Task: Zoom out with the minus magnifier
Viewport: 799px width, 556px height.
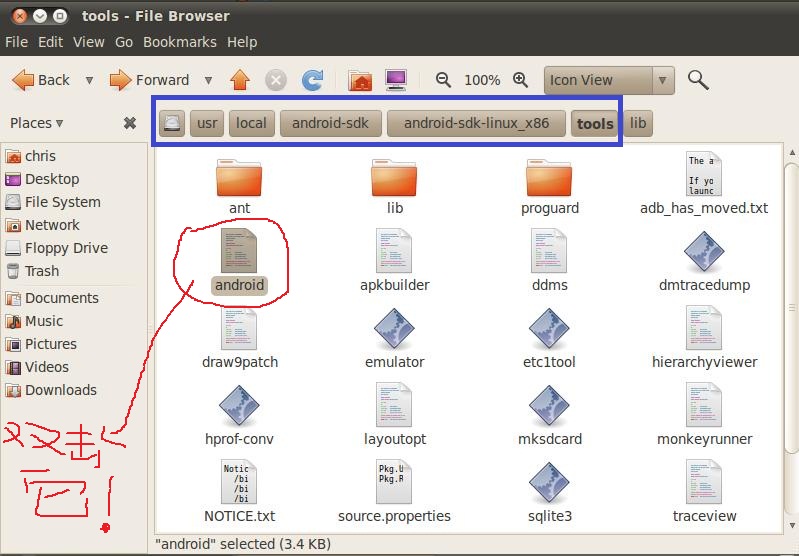Action: click(443, 80)
